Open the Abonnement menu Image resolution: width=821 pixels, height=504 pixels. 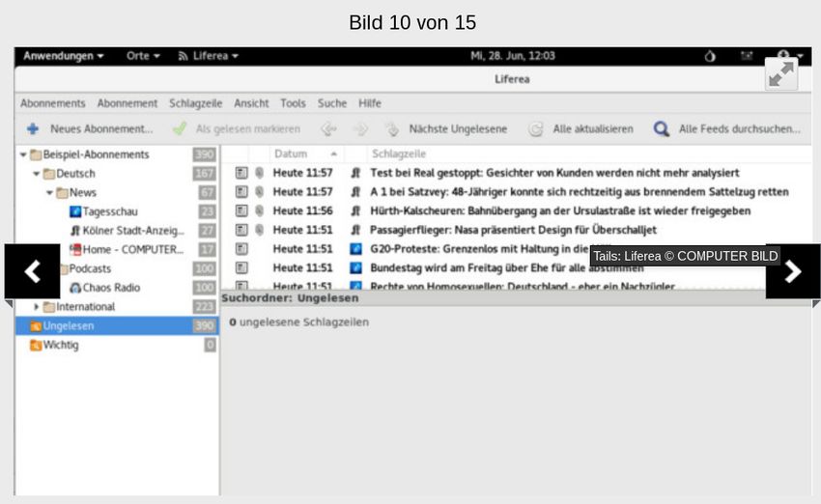pyautogui.click(x=127, y=103)
